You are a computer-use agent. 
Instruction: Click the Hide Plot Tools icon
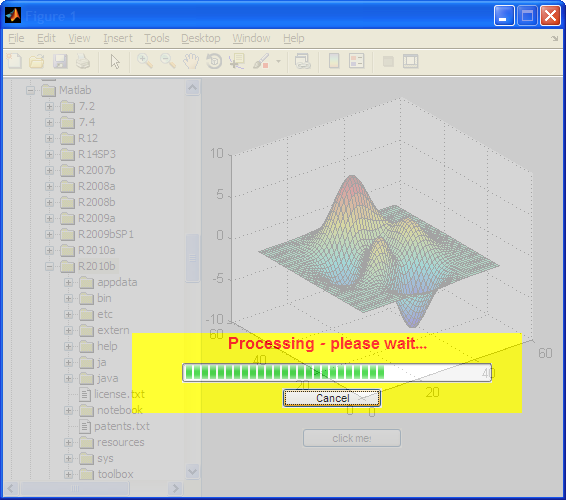pos(388,61)
